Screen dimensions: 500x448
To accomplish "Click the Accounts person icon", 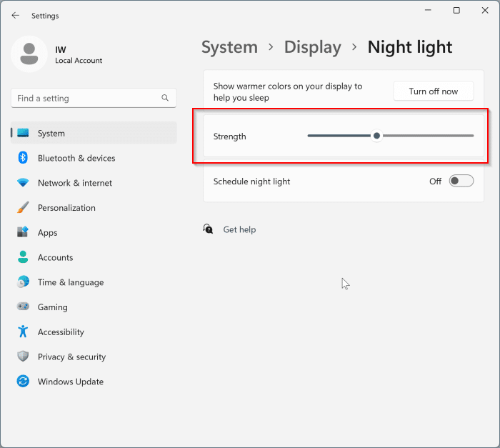I will coord(23,257).
